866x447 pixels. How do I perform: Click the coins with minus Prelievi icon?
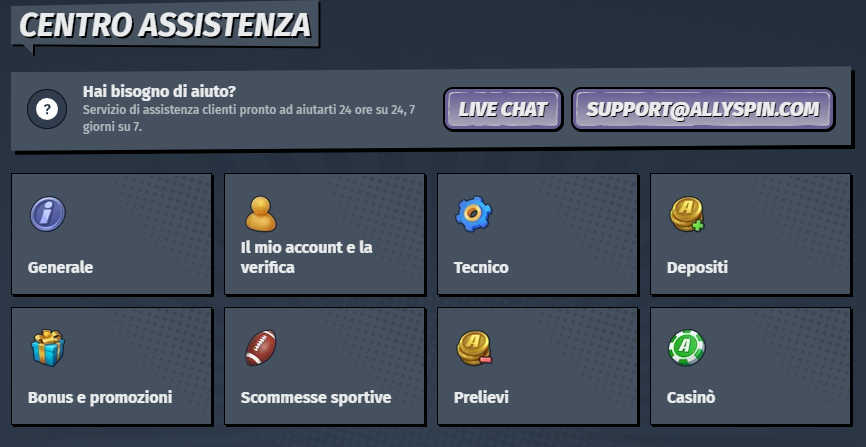point(473,347)
